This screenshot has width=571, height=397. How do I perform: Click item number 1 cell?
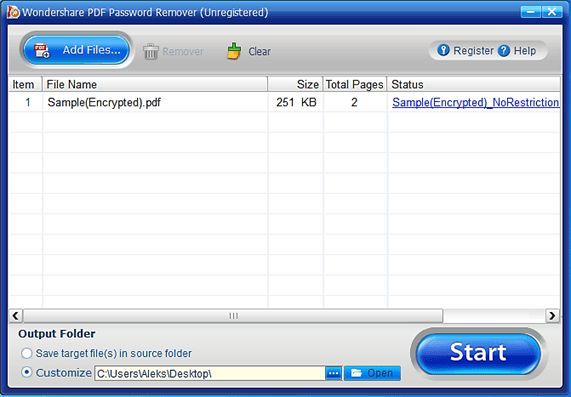(x=28, y=103)
